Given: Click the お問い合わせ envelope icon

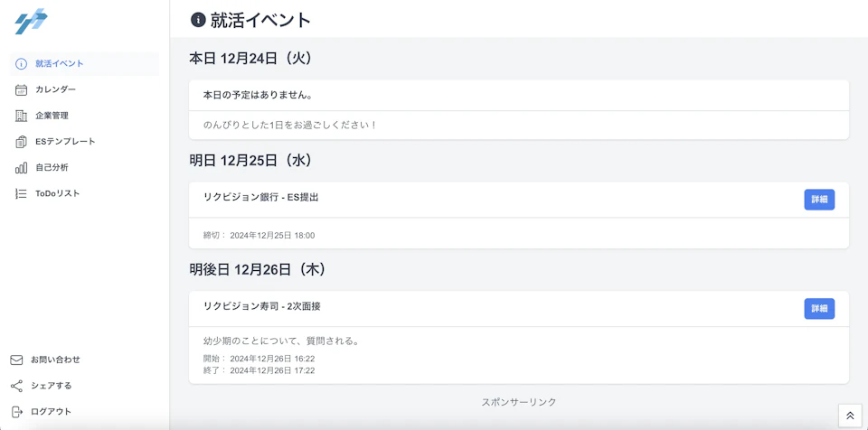Looking at the screenshot, I should pyautogui.click(x=16, y=360).
